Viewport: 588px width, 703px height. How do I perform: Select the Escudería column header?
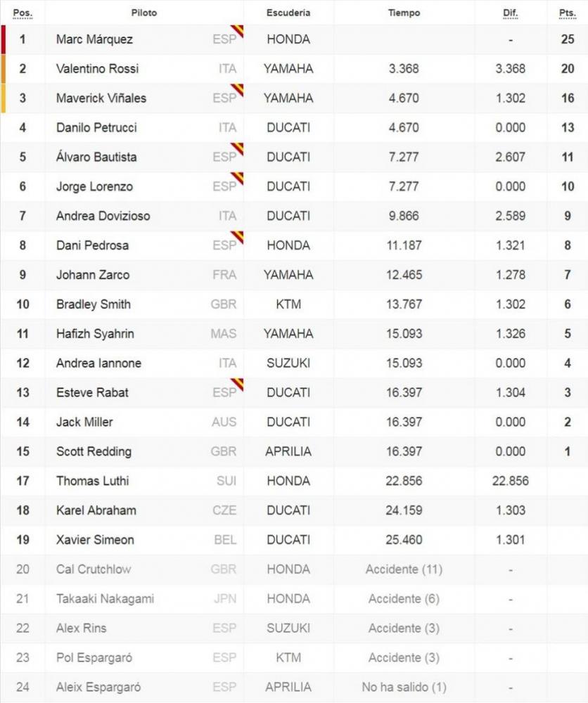coord(288,13)
